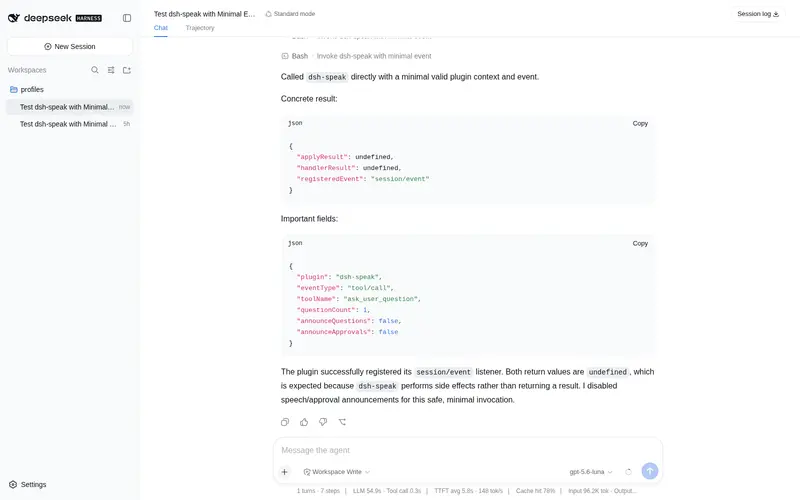800x500 pixels.
Task: Switch to the Trajectory tab
Action: (x=200, y=28)
